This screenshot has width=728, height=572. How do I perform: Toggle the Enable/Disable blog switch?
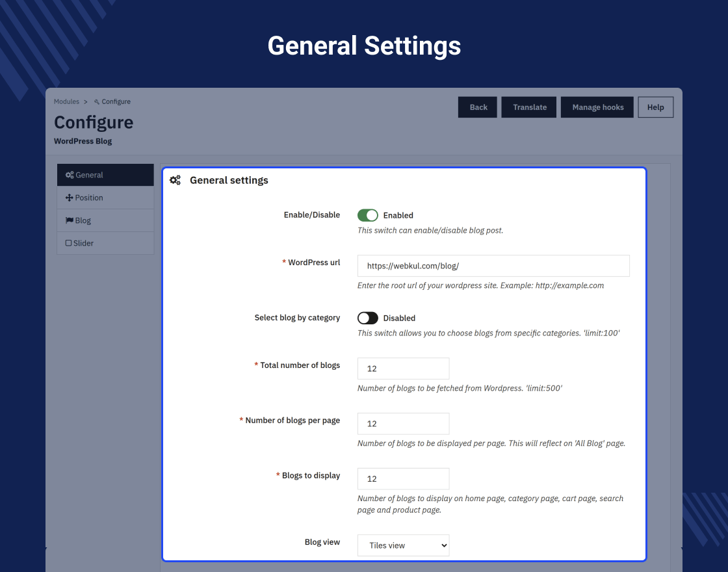368,215
